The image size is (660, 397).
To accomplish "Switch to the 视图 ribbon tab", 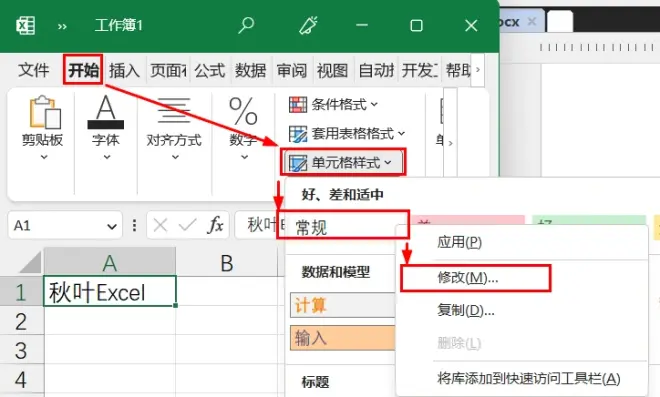I will pyautogui.click(x=333, y=70).
